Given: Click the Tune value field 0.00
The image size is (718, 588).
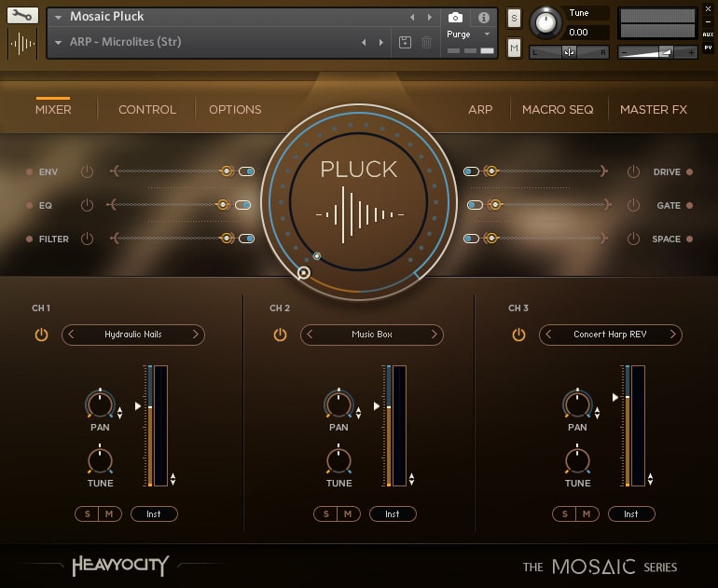Looking at the screenshot, I should [587, 33].
